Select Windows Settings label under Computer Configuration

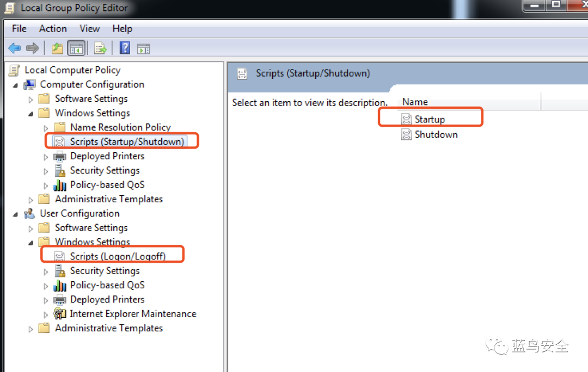tap(92, 113)
